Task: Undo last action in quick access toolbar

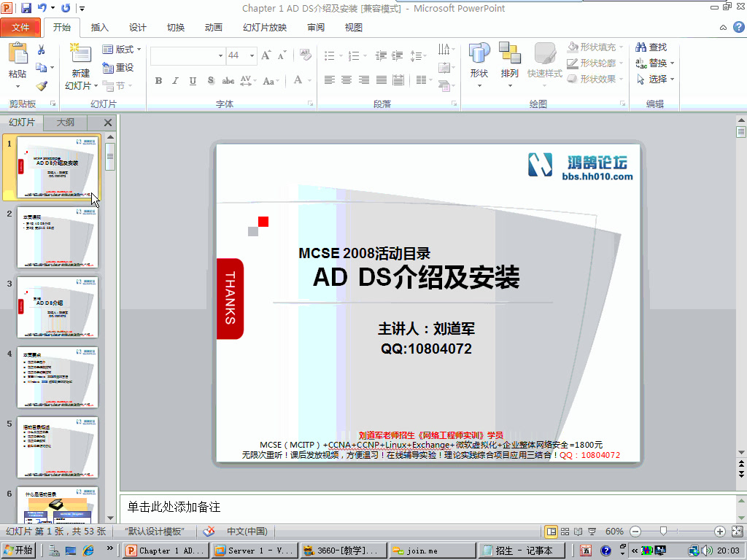Action: (x=42, y=7)
